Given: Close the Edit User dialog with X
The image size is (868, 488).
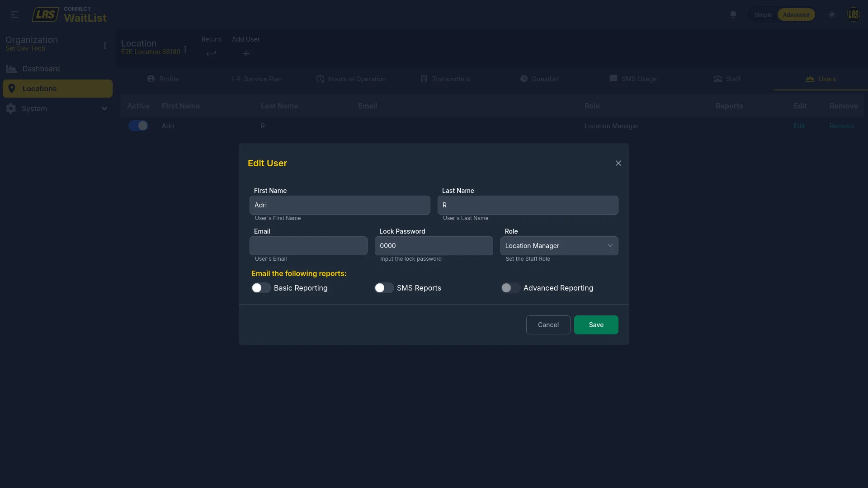Looking at the screenshot, I should click(x=618, y=163).
